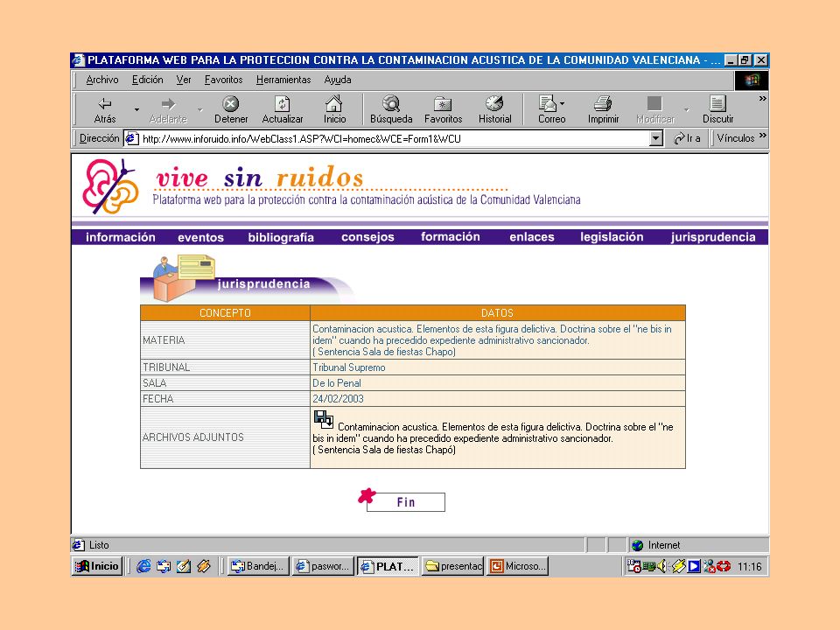Click the tray clock showing 11:16
The image size is (840, 630).
[x=750, y=567]
